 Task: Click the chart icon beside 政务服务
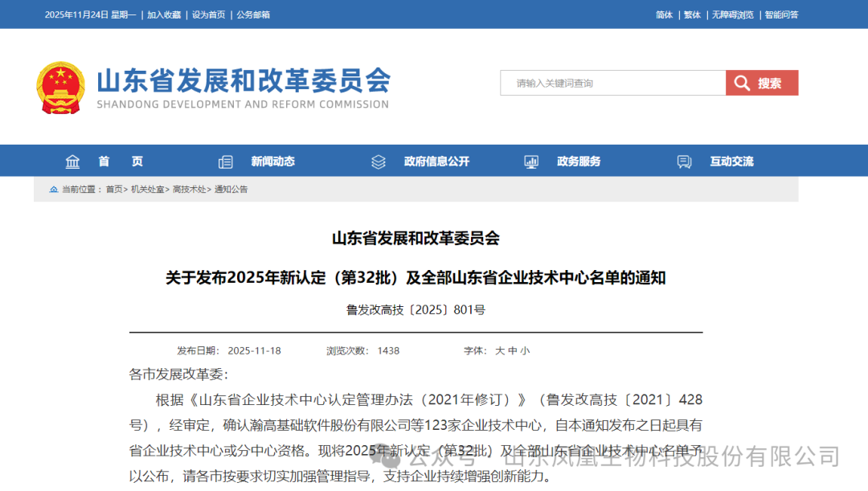point(531,162)
